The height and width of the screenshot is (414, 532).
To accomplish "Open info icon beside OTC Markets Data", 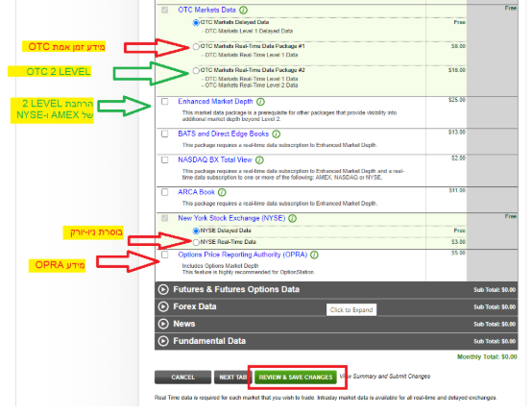I will pyautogui.click(x=243, y=11).
